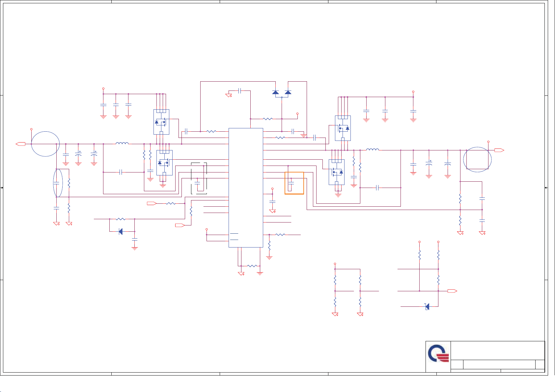This screenshot has height=392, width=555.
Task: Click the bottom-right output port symbol
Action: point(452,291)
